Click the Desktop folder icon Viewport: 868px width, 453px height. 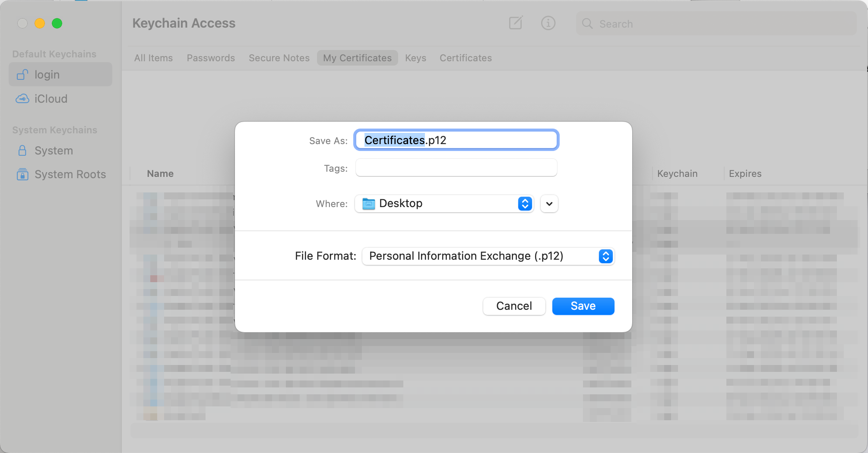368,204
